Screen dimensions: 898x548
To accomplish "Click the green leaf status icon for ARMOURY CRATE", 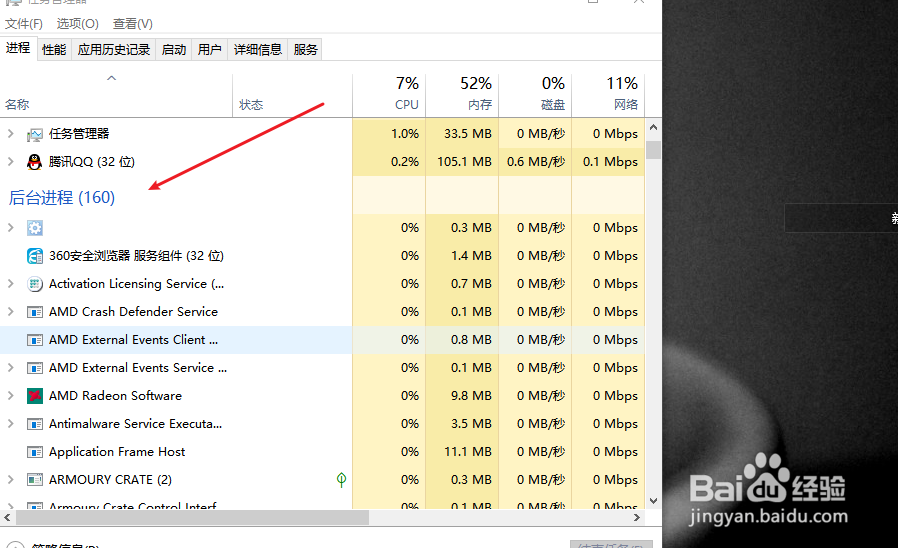I will (x=341, y=480).
